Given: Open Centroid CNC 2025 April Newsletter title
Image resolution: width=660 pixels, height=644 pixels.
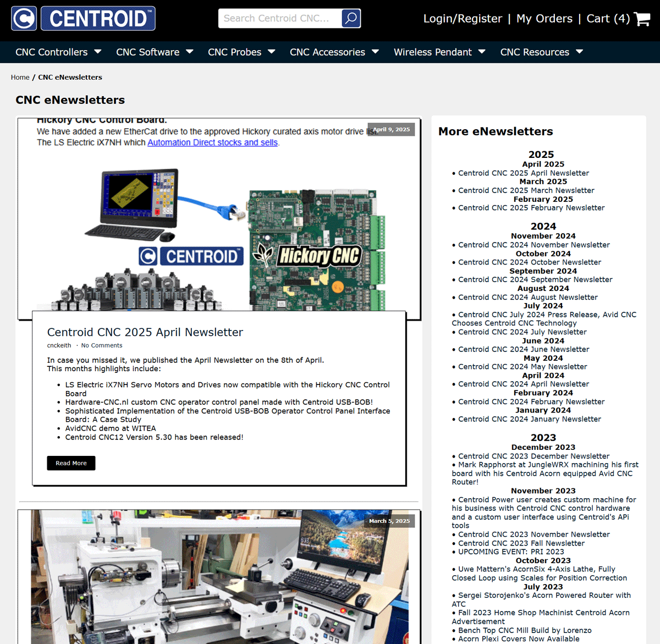Looking at the screenshot, I should tap(145, 332).
